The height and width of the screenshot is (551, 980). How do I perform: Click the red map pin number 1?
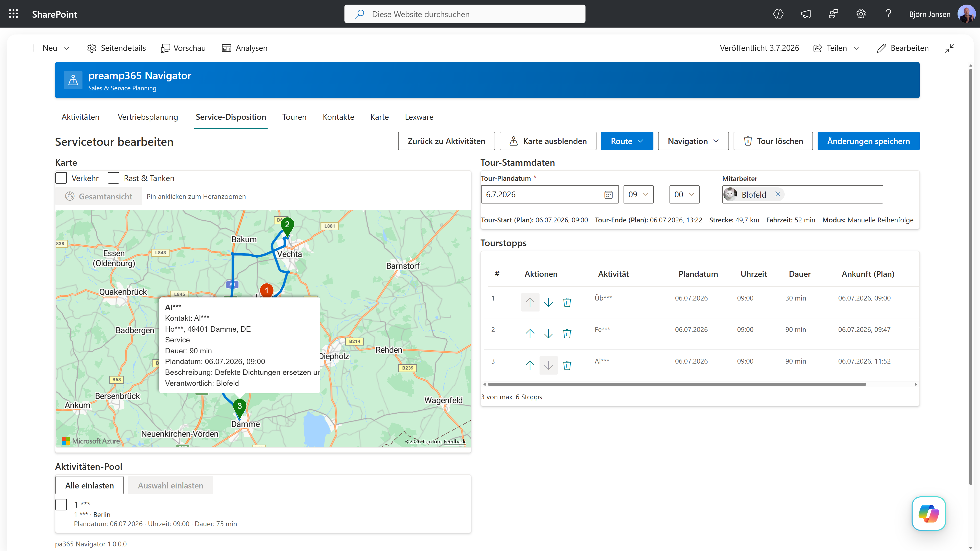pyautogui.click(x=266, y=291)
